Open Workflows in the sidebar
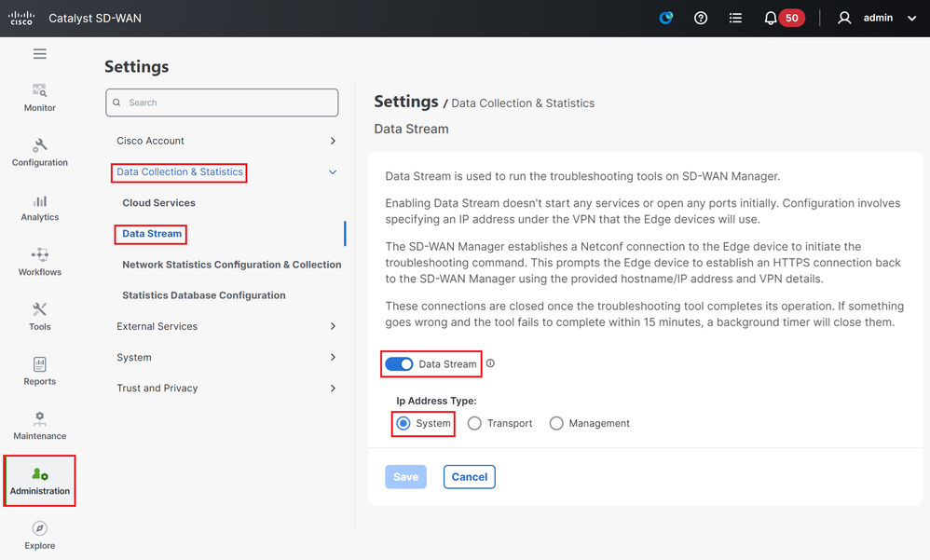The height and width of the screenshot is (560, 930). [40, 262]
